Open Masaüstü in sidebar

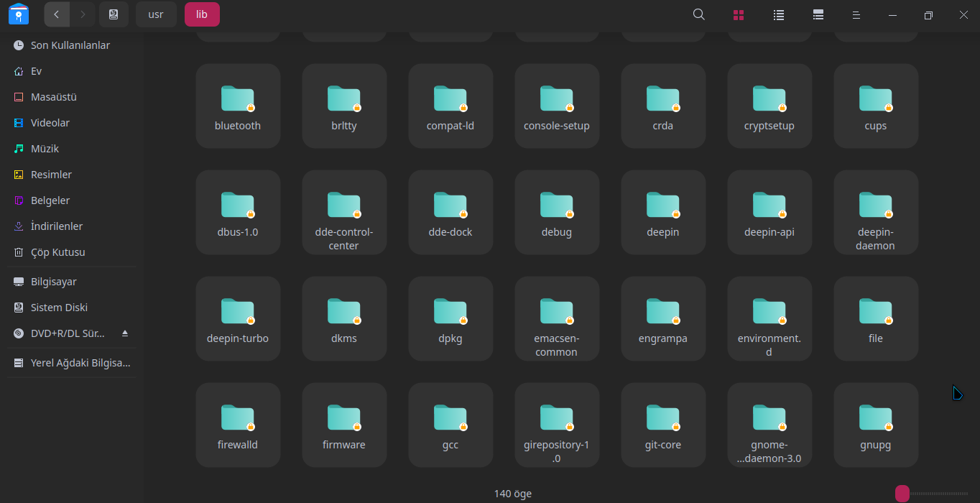coord(72,97)
